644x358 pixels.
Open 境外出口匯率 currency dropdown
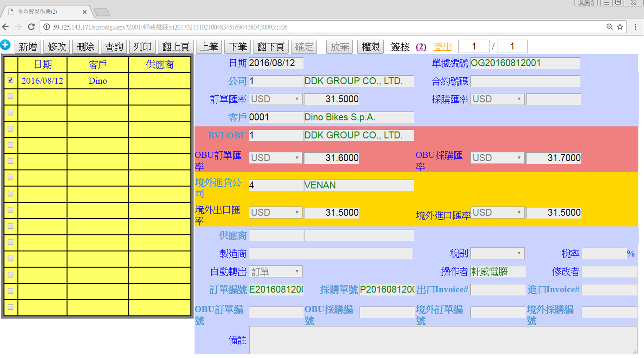pos(276,212)
